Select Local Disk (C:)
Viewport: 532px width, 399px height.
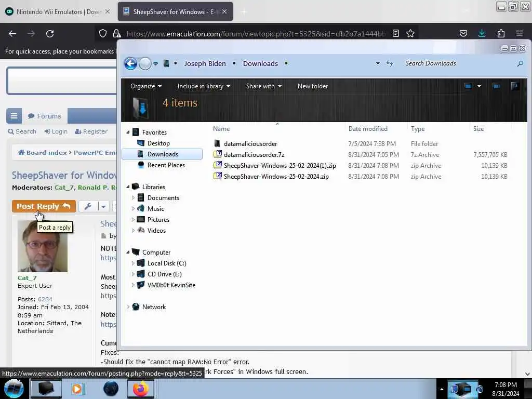[x=167, y=263]
